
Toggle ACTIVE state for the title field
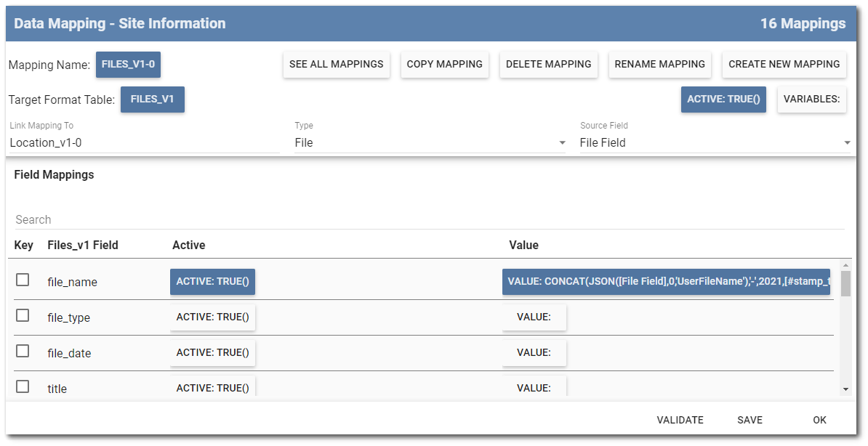(212, 386)
